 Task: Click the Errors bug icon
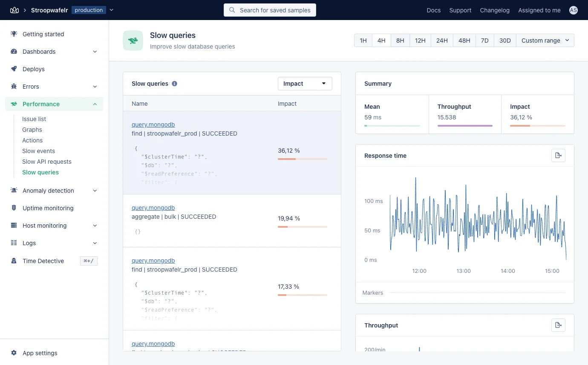pos(14,87)
